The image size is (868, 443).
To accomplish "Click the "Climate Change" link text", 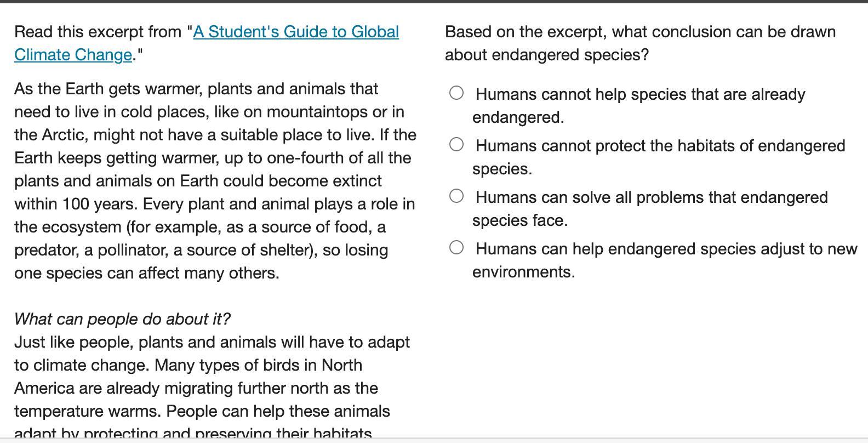I will pyautogui.click(x=73, y=55).
